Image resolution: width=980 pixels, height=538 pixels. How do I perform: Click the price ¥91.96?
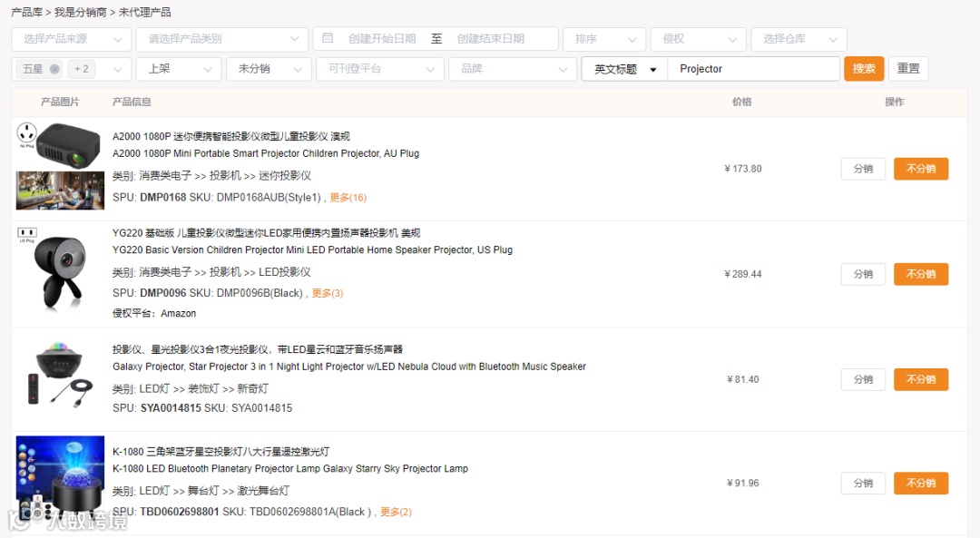tap(742, 483)
